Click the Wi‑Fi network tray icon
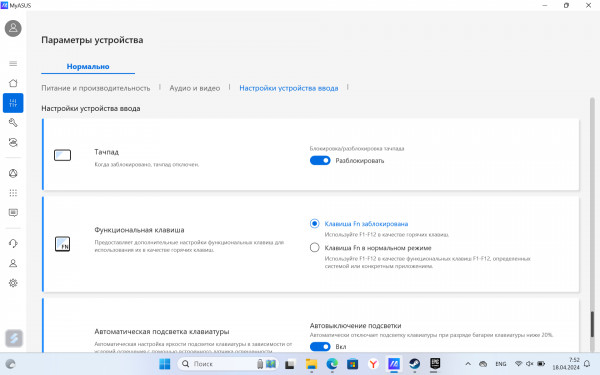600x375 pixels. click(x=518, y=364)
